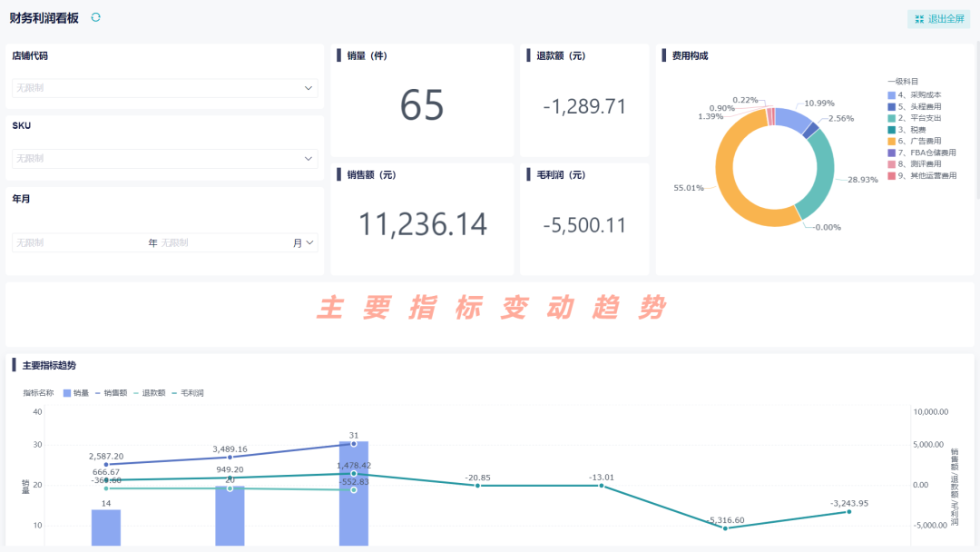Toggle the 销量 series in trend legend
The width and height of the screenshot is (980, 552).
[x=75, y=393]
